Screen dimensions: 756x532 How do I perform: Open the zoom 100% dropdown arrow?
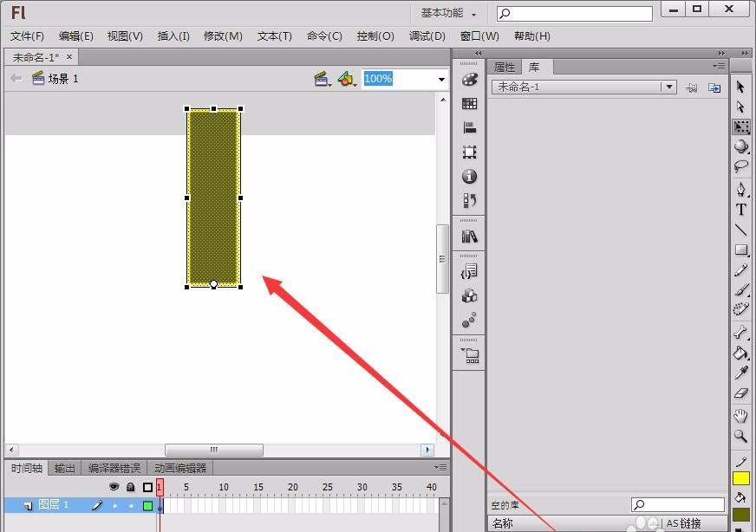(441, 79)
